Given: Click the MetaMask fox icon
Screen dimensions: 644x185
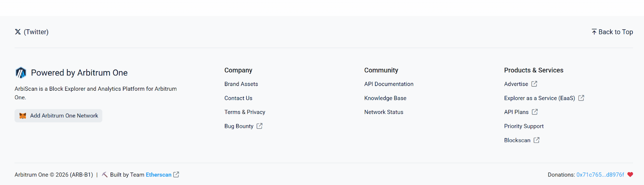Looking at the screenshot, I should (x=23, y=116).
